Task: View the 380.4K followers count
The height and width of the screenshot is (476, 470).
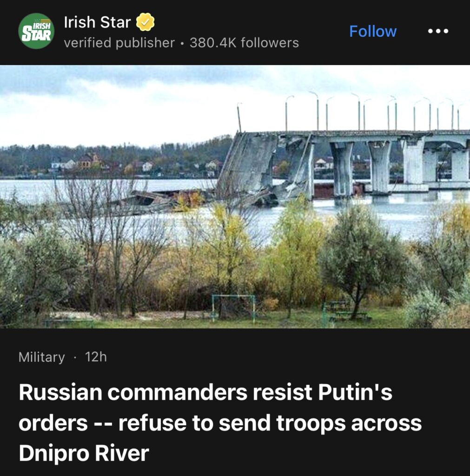Action: point(244,43)
